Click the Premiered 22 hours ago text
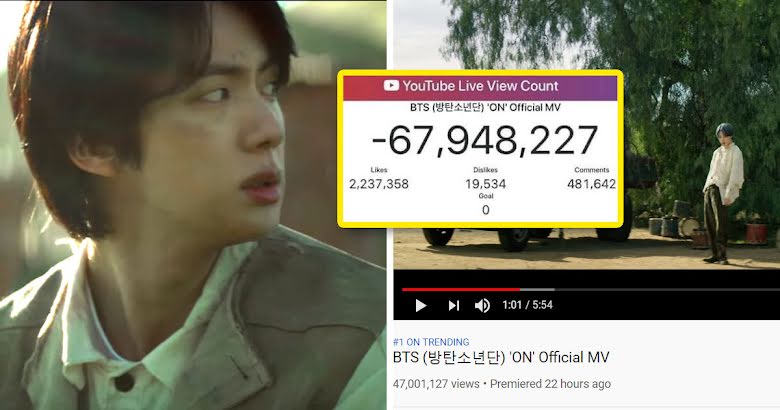The width and height of the screenshot is (780, 410). [550, 384]
